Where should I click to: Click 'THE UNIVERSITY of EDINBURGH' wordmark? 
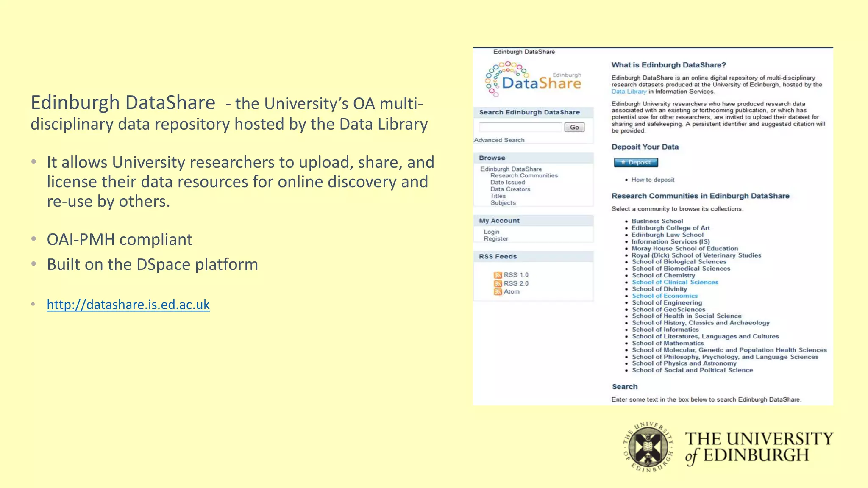pos(759,448)
